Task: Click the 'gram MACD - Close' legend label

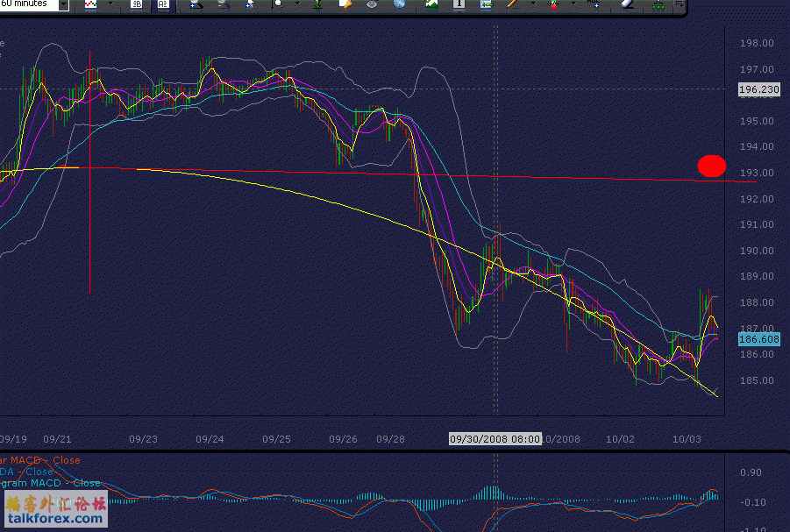Action: coord(50,483)
